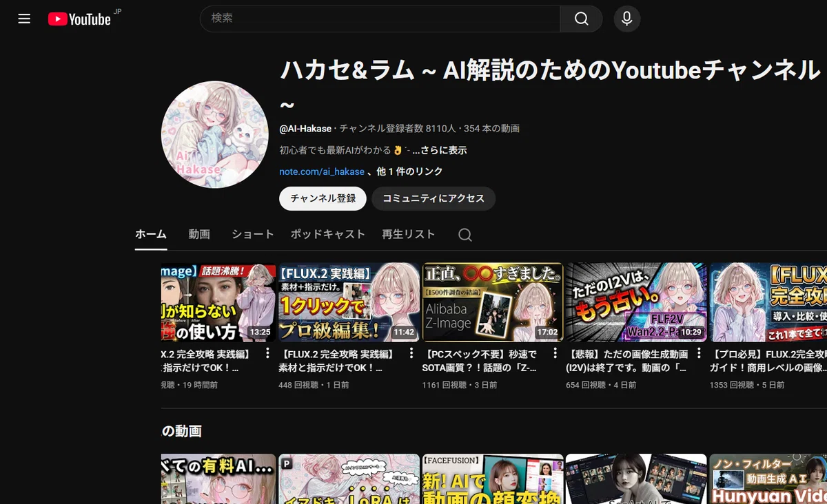Click the 1353 回視聴・5 日前 text
This screenshot has width=827, height=504.
tap(747, 386)
